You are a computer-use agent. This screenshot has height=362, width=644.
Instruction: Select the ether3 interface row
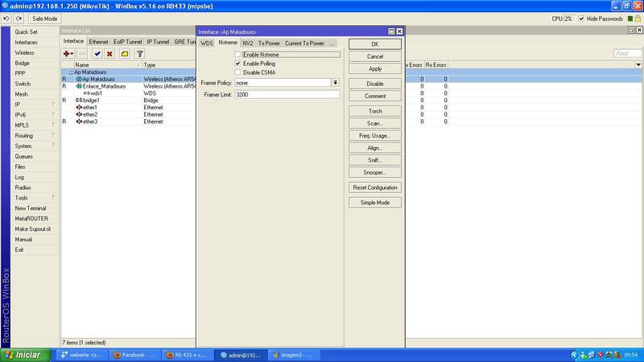pos(129,122)
